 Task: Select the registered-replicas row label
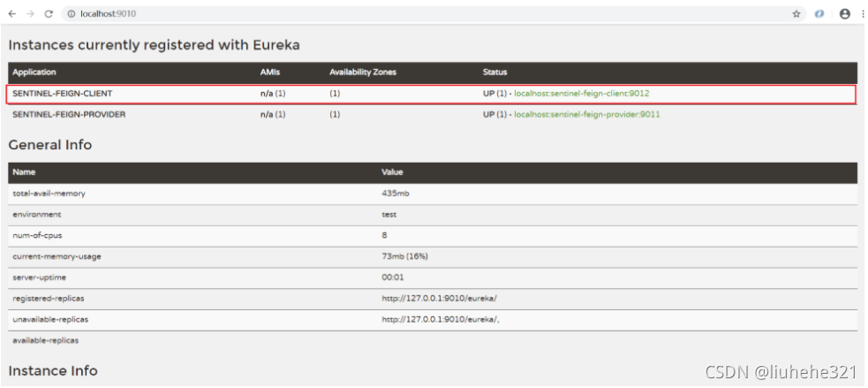(49, 299)
